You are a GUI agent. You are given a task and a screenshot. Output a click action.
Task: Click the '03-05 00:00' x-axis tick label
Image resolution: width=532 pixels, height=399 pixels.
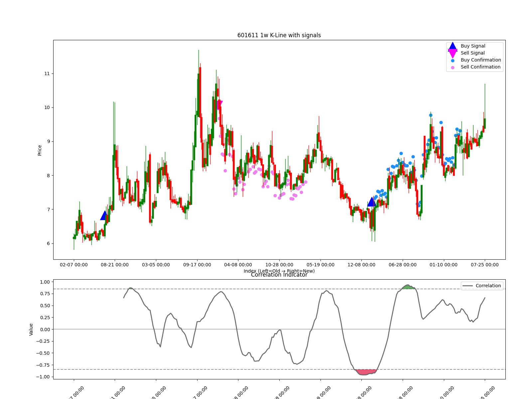156,265
